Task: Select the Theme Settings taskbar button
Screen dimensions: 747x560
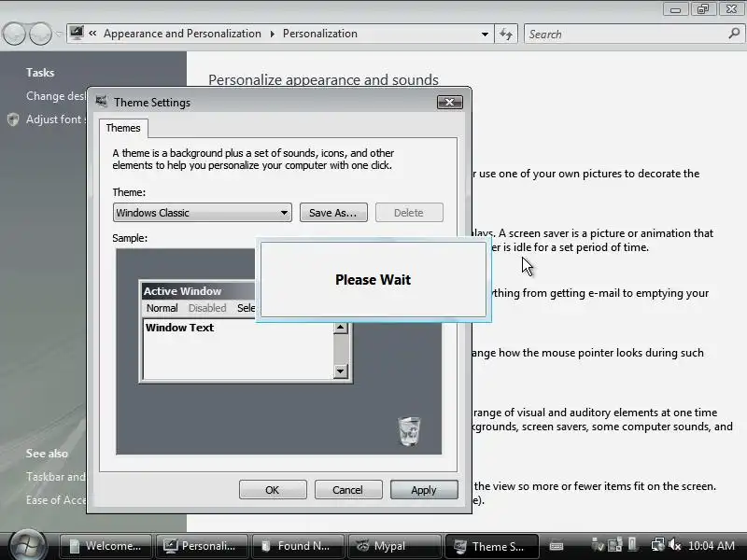Action: pos(492,546)
